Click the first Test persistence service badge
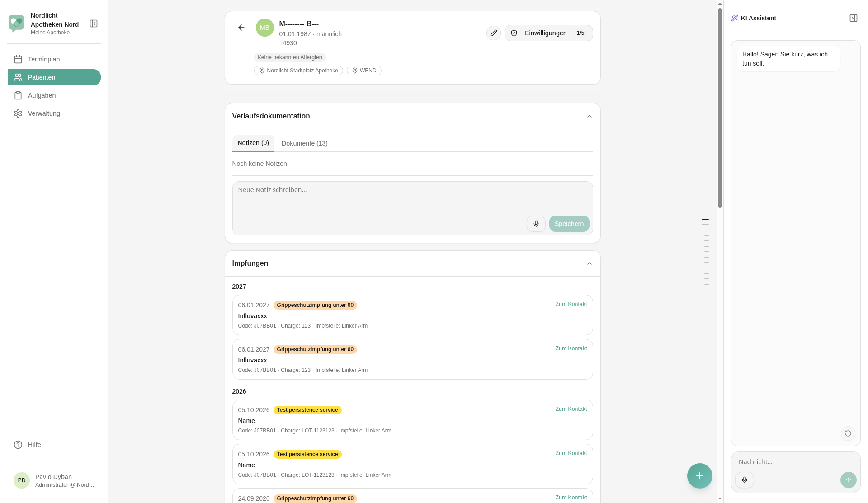This screenshot has height=503, width=868. (307, 410)
